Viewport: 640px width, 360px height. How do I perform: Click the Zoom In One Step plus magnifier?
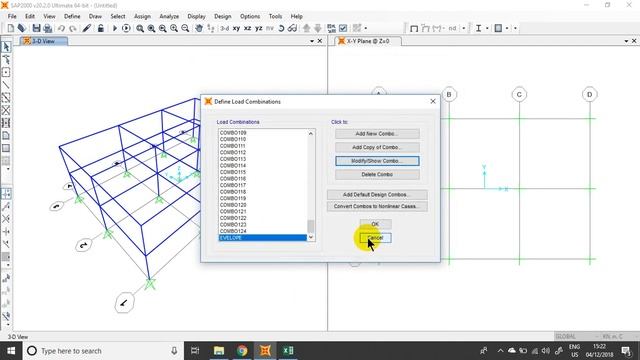tap(174, 28)
